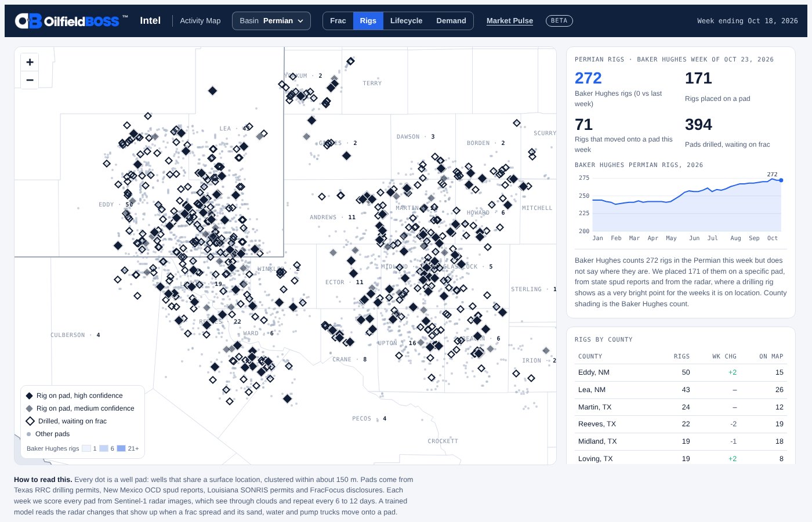Click the 272 Baker Hughes rigs number
The image size is (812, 522).
point(588,78)
